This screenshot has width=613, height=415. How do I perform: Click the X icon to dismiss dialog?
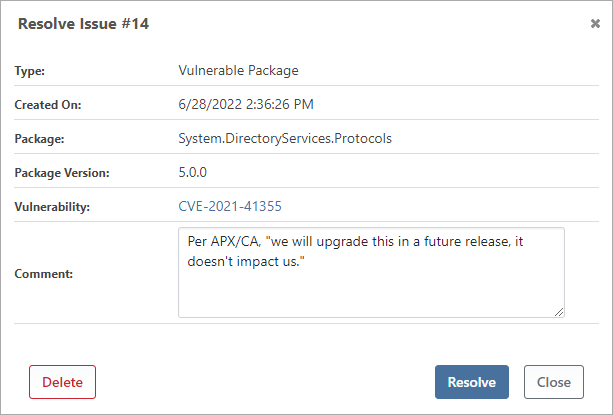[x=596, y=23]
